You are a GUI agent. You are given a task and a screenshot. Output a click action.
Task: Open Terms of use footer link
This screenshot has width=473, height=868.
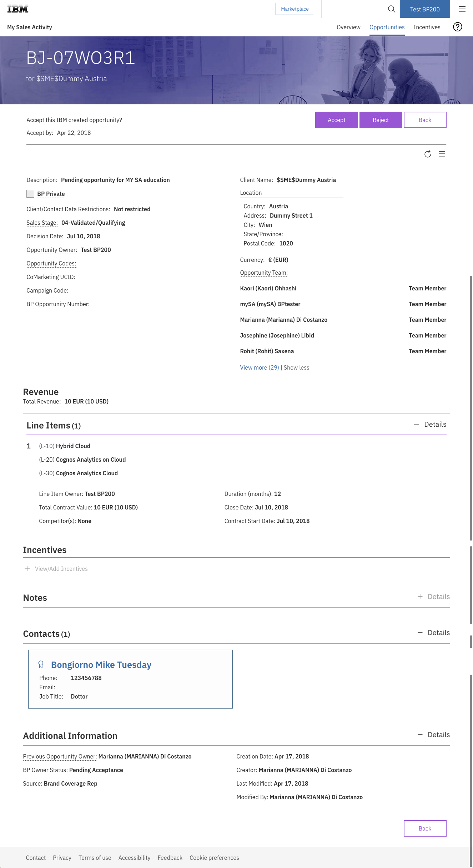pos(95,858)
